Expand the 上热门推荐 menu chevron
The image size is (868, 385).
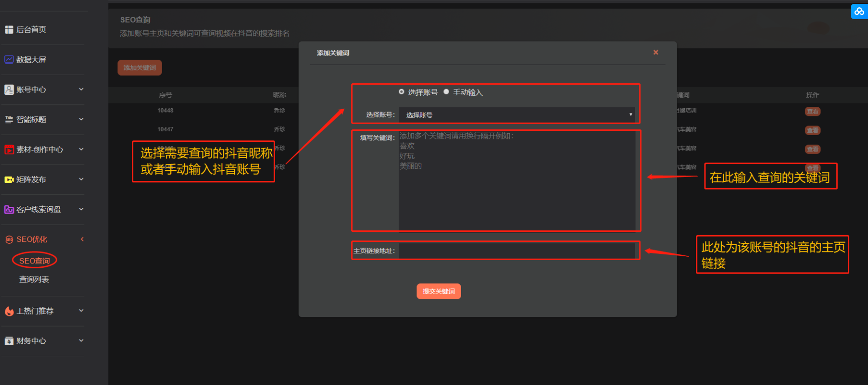point(81,310)
